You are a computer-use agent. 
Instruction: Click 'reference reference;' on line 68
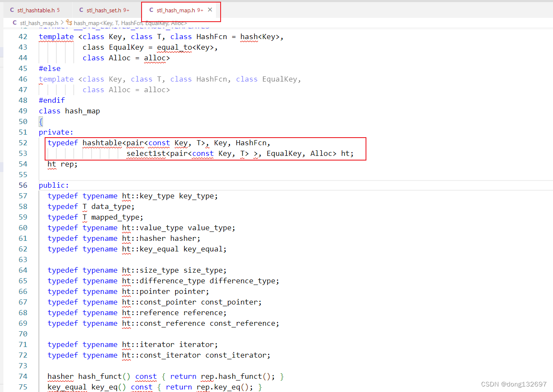click(183, 313)
